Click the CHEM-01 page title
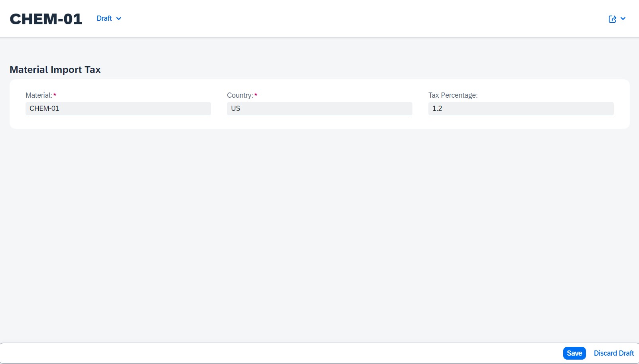The image size is (639, 364). [x=45, y=18]
